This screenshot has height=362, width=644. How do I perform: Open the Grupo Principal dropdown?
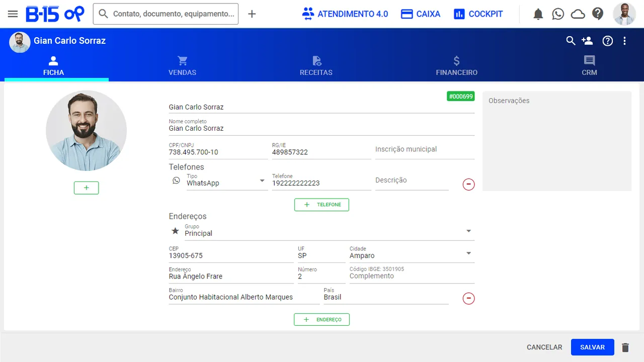coord(468,231)
